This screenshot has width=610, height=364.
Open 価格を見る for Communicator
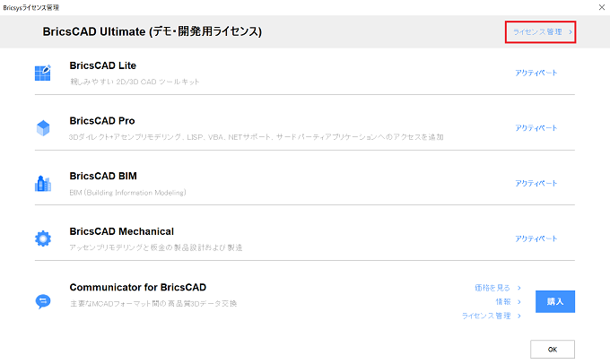[492, 288]
